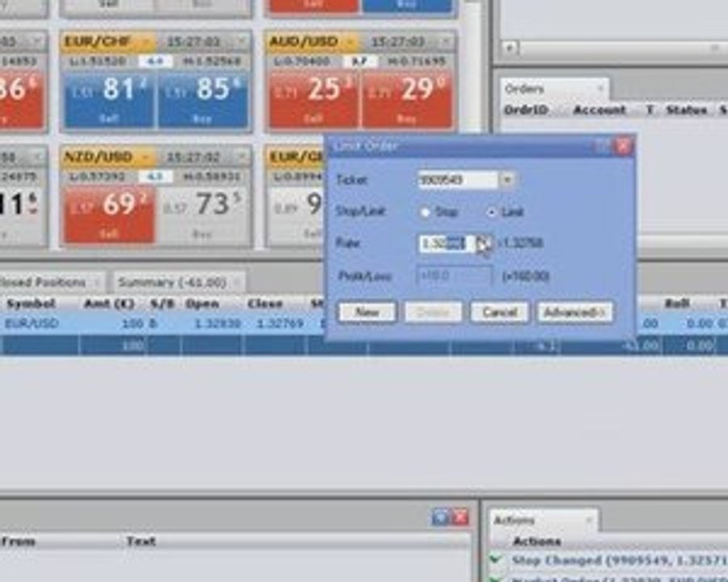Expand menu arrow right of EUR/CHF time
728x582 pixels.
[242, 42]
